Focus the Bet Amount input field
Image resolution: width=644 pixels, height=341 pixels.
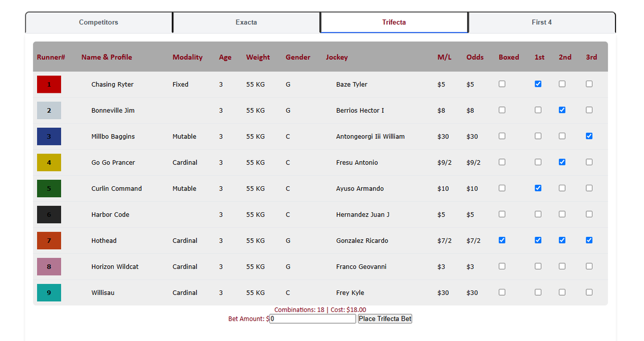(x=313, y=319)
